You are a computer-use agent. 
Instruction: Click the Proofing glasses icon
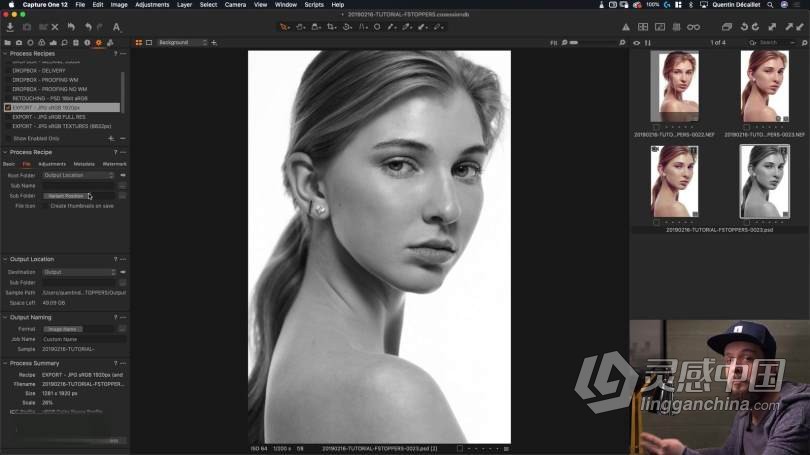[x=693, y=27]
